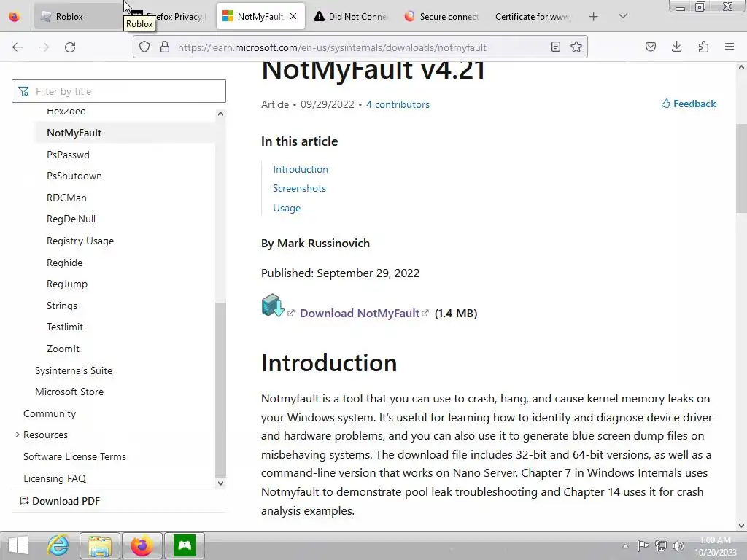Viewport: 747px width, 560px height.
Task: Switch to the Firefox Privacy tab
Action: pyautogui.click(x=169, y=17)
